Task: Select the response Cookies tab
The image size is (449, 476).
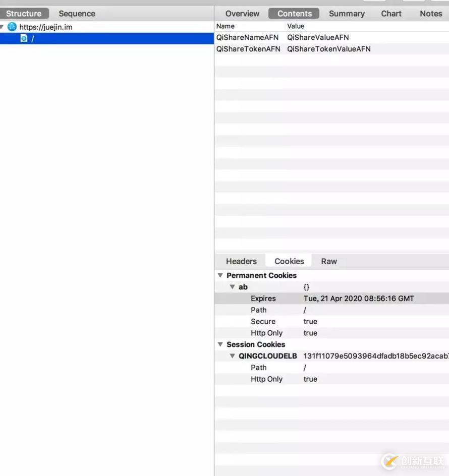Action: point(289,261)
